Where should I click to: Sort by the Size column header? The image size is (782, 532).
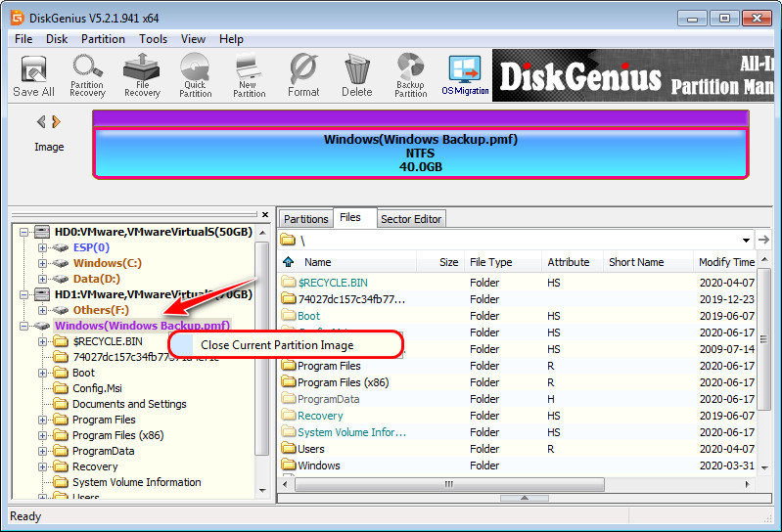point(440,262)
